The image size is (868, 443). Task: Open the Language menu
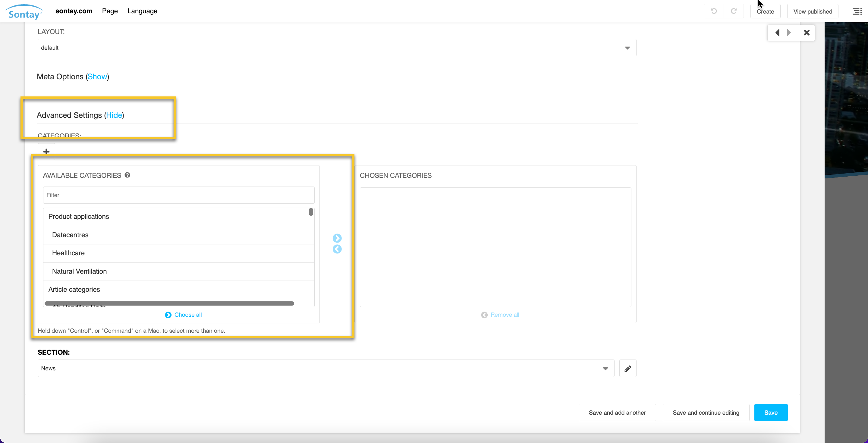pyautogui.click(x=142, y=11)
